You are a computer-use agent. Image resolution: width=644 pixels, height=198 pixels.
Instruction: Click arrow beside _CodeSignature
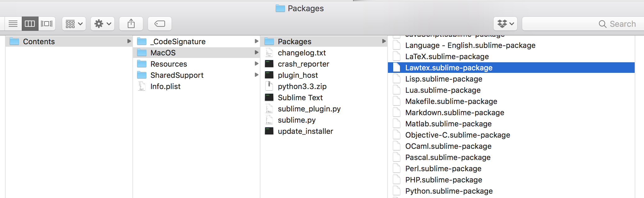point(256,41)
